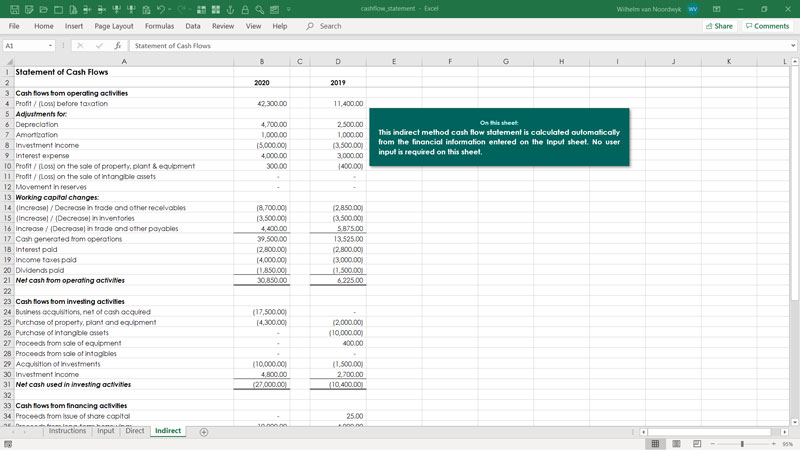Click the Insert Function fx icon
The height and width of the screenshot is (450, 800).
118,46
